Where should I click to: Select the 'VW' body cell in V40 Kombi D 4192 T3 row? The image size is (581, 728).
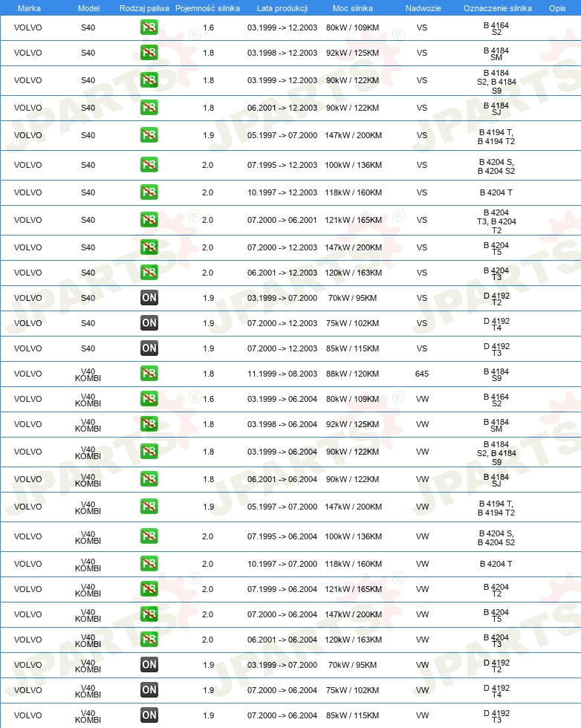[422, 715]
